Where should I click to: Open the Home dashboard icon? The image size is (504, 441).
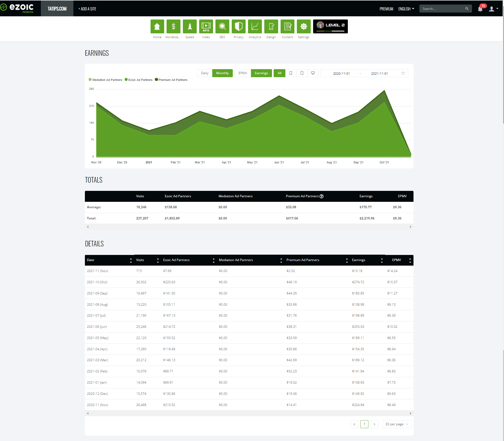157,26
